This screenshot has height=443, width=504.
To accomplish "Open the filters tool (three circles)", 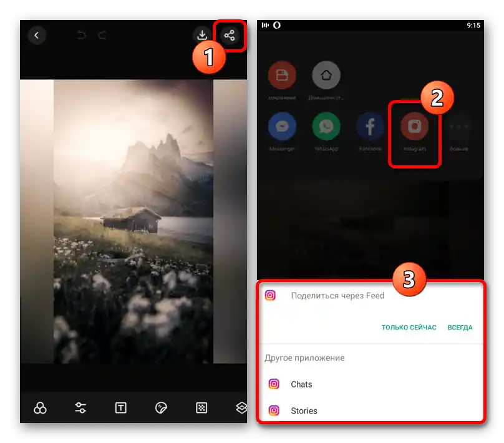I will [40, 408].
